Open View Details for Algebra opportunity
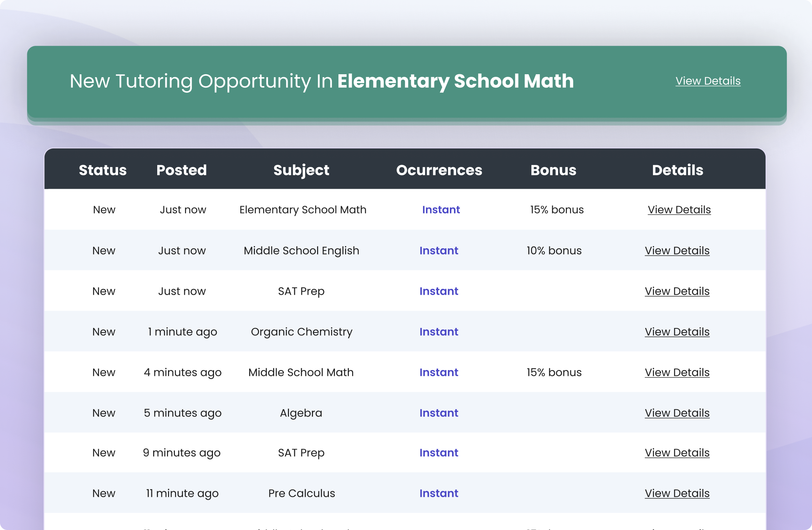812x530 pixels. point(677,413)
